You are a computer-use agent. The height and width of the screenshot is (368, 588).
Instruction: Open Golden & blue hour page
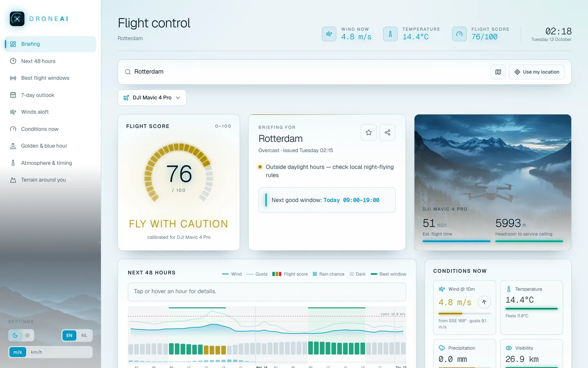click(51, 146)
